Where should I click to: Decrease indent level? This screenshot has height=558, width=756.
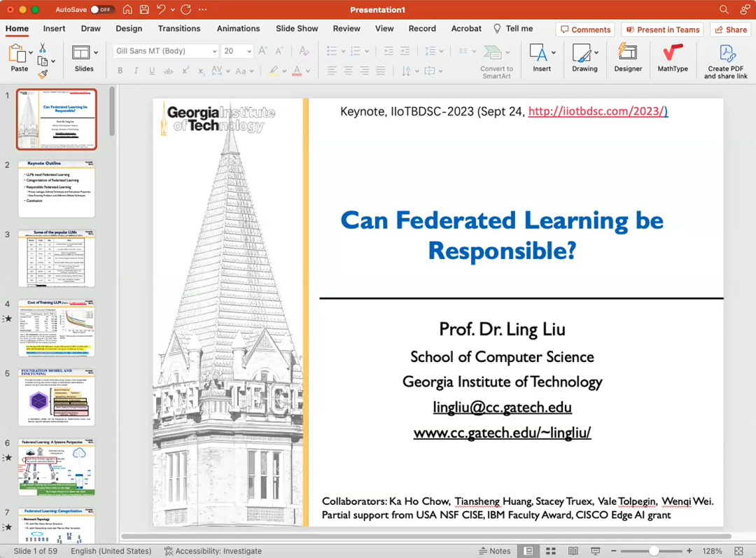tap(388, 50)
